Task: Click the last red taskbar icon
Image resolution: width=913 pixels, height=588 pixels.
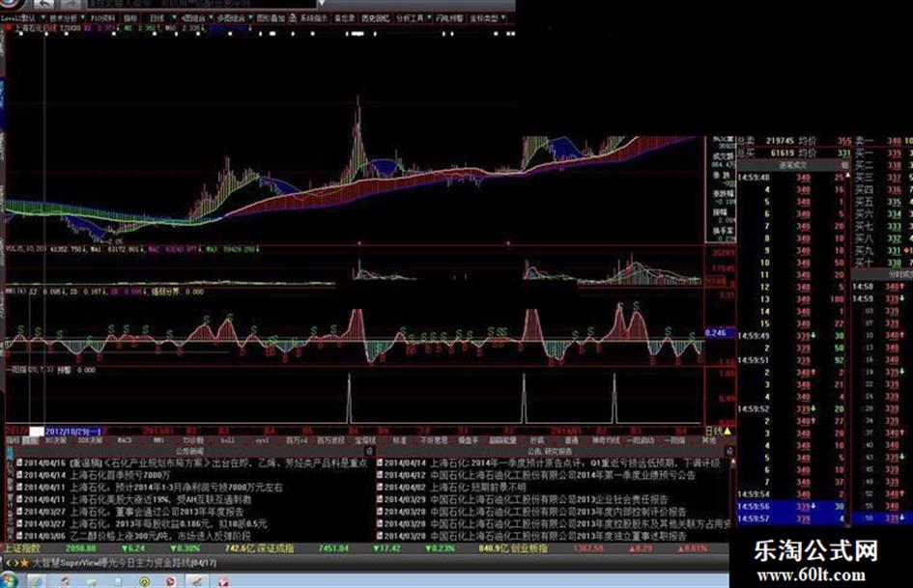Action: [223, 581]
